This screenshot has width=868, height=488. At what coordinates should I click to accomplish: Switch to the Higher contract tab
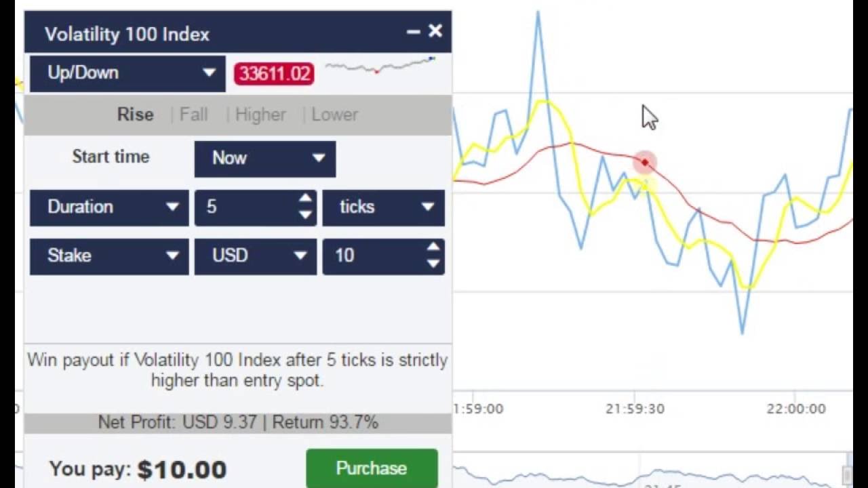point(260,115)
